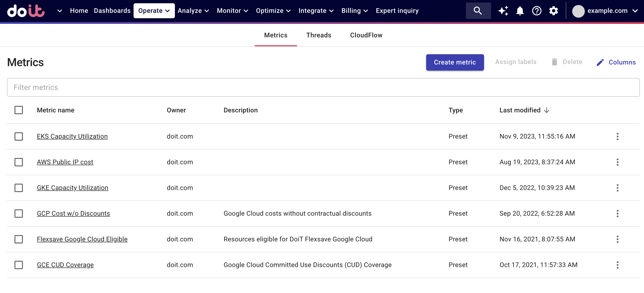This screenshot has height=293, width=644.
Task: Open notifications bell
Action: point(520,11)
